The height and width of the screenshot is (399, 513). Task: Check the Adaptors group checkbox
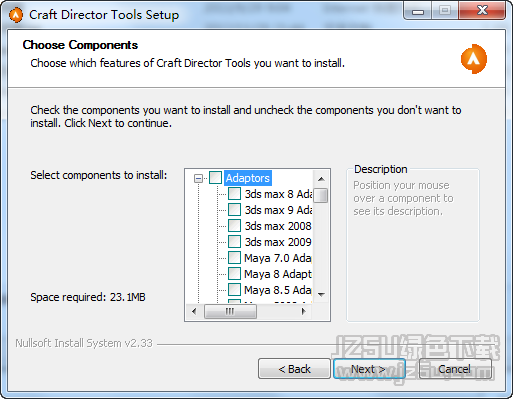point(215,178)
